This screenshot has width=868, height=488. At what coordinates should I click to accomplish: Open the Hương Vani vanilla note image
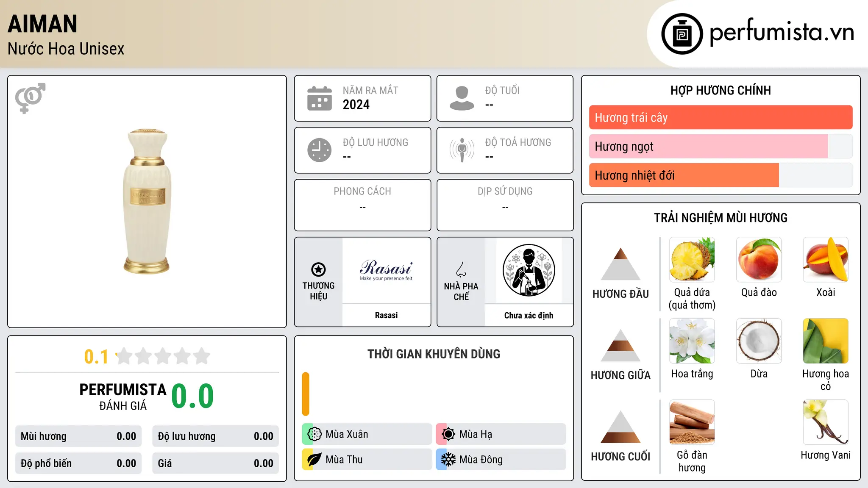point(826,422)
